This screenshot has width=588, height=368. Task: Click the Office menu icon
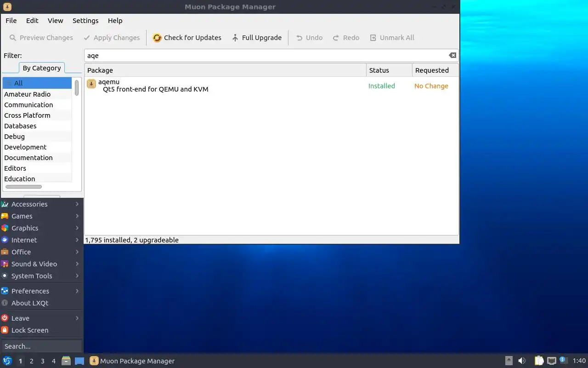tap(5, 252)
